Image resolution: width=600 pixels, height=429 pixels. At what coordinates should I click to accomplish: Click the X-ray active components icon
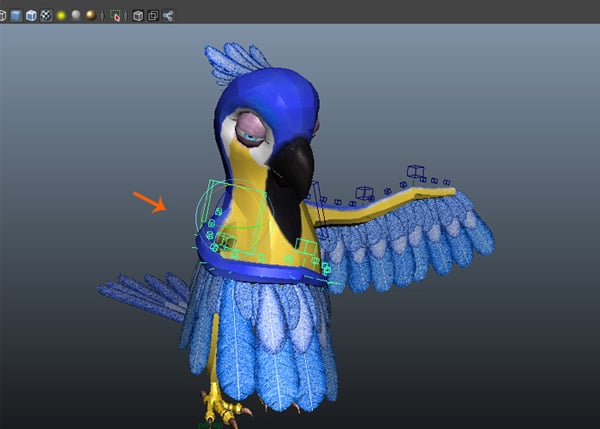tap(152, 15)
